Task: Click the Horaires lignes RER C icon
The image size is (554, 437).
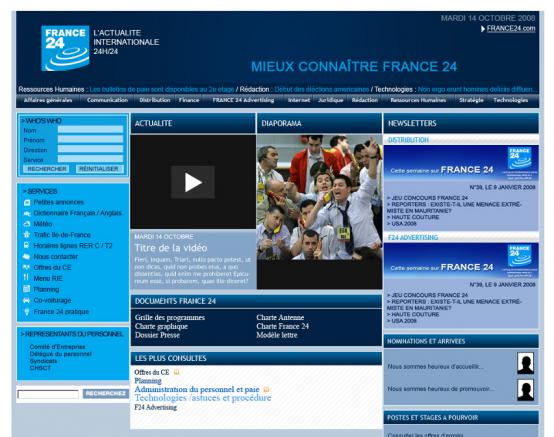Action: pyautogui.click(x=26, y=245)
